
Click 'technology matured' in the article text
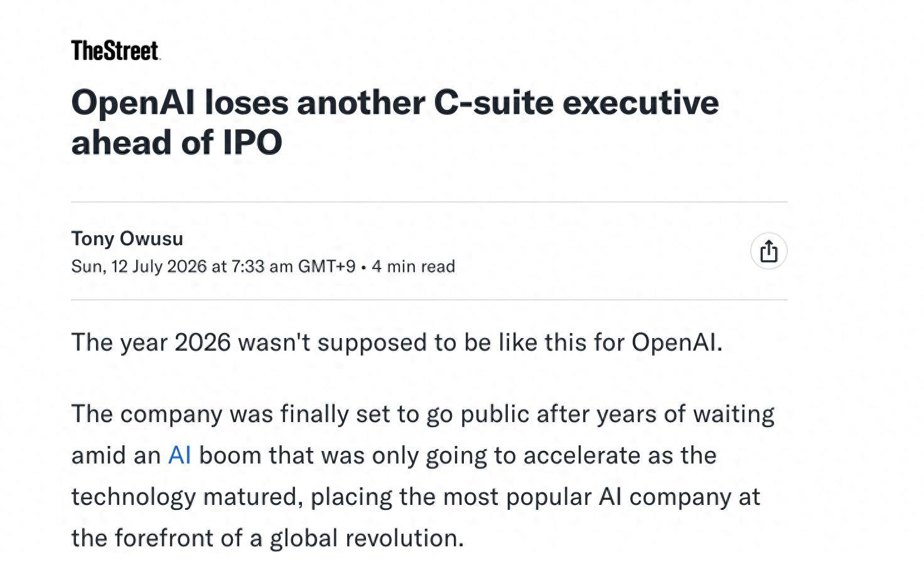pyautogui.click(x=187, y=497)
